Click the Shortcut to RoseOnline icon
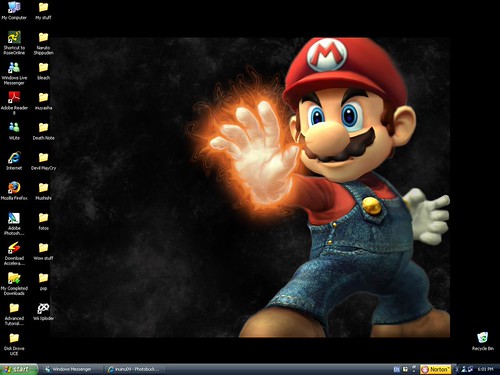This screenshot has width=500, height=375. 14,43
